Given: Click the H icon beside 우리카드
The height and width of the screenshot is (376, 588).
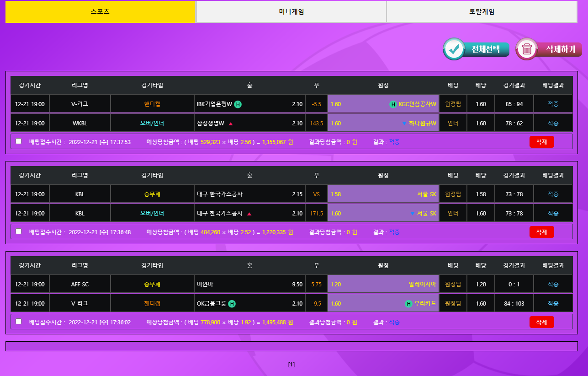Looking at the screenshot, I should (409, 304).
